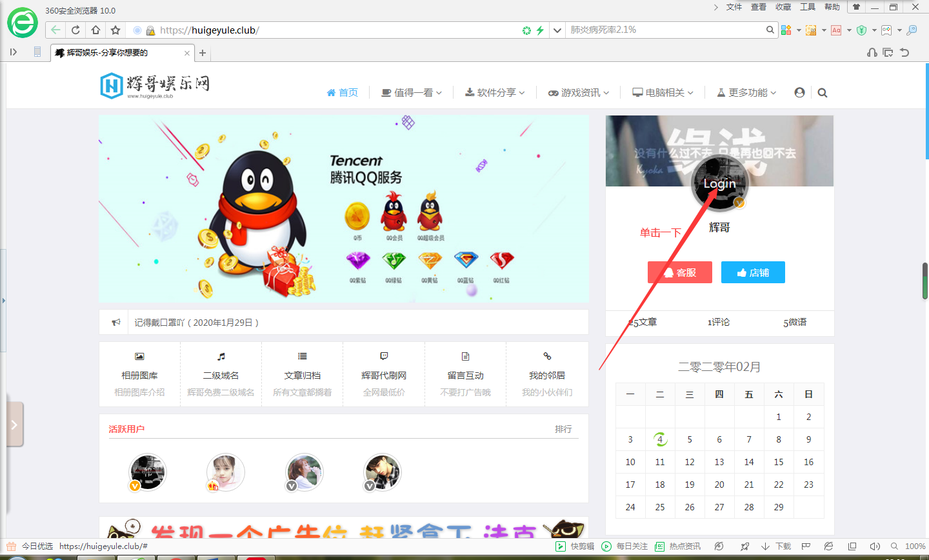
Task: Open 每日关注 in status bar
Action: (x=624, y=546)
